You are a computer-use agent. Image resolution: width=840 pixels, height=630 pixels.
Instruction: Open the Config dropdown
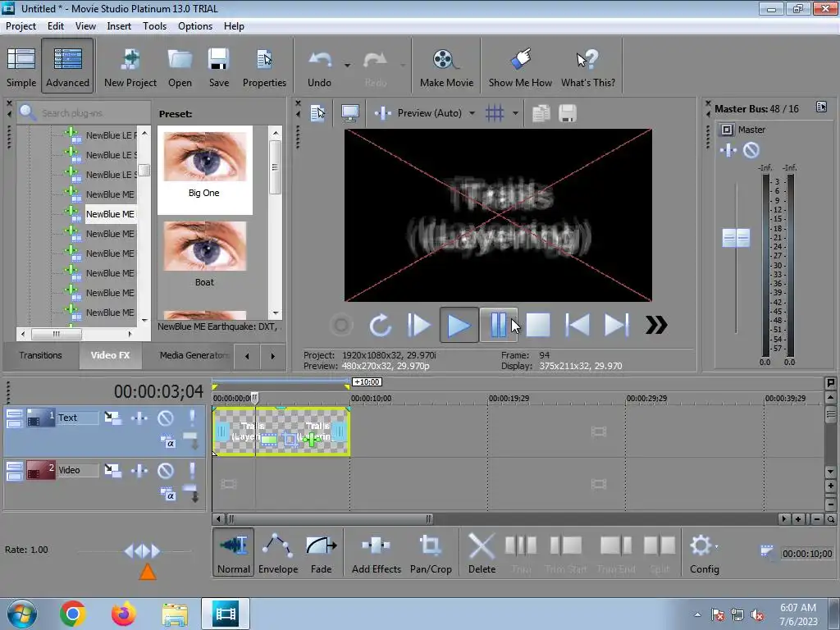click(705, 552)
